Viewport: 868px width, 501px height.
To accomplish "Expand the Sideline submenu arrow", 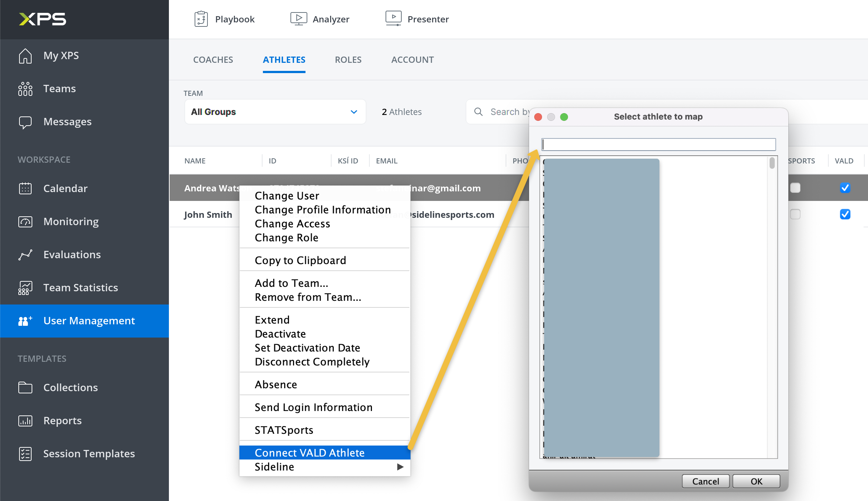I will (x=400, y=467).
